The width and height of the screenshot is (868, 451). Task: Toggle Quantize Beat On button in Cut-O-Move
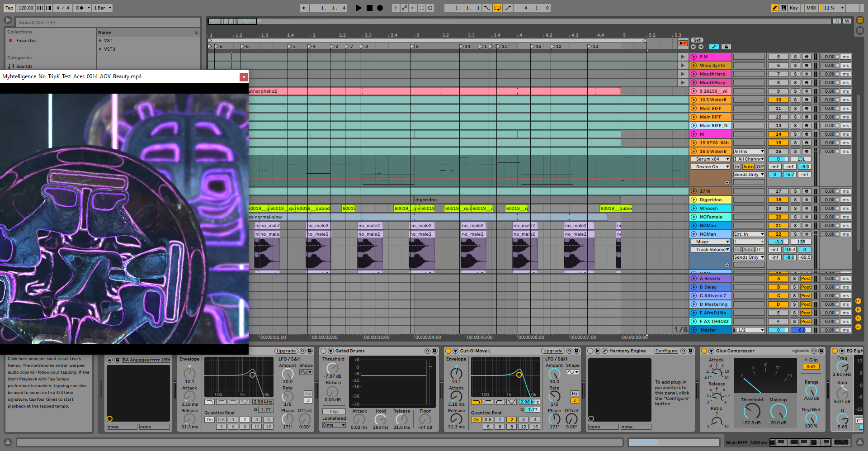click(476, 420)
